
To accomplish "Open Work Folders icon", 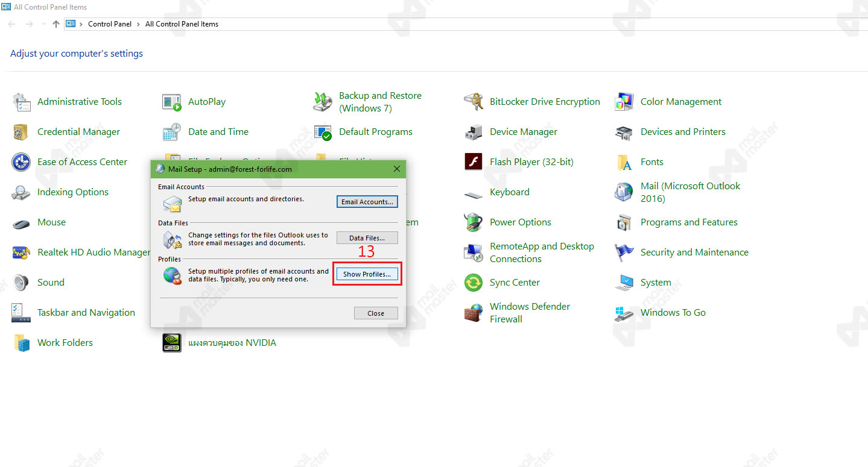I will [x=22, y=343].
